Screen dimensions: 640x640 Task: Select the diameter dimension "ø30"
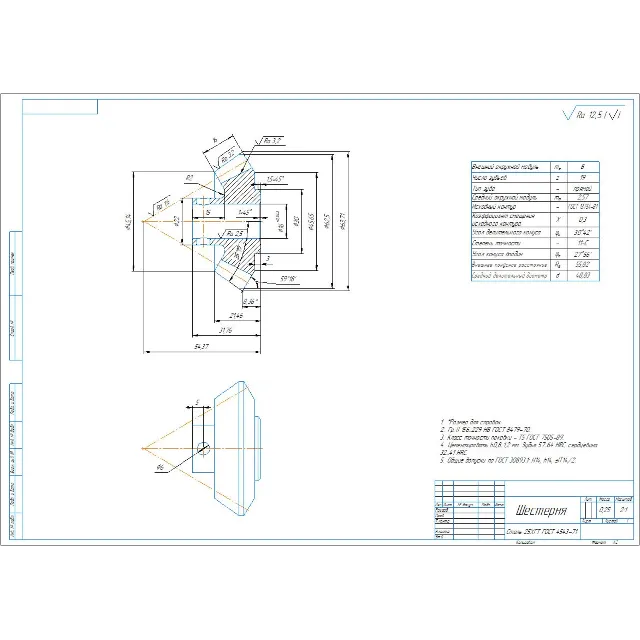(x=296, y=222)
